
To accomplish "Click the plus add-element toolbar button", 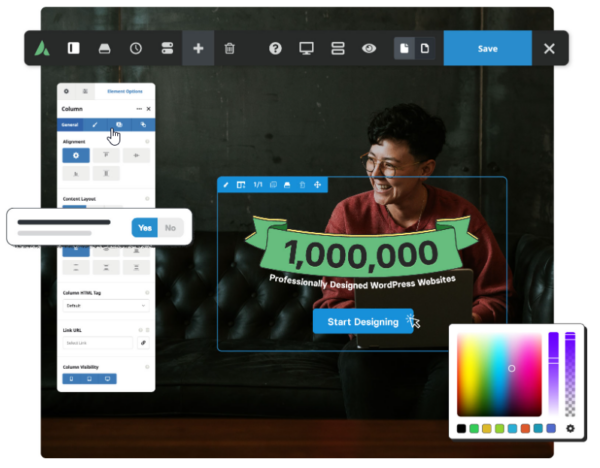I will pyautogui.click(x=198, y=48).
